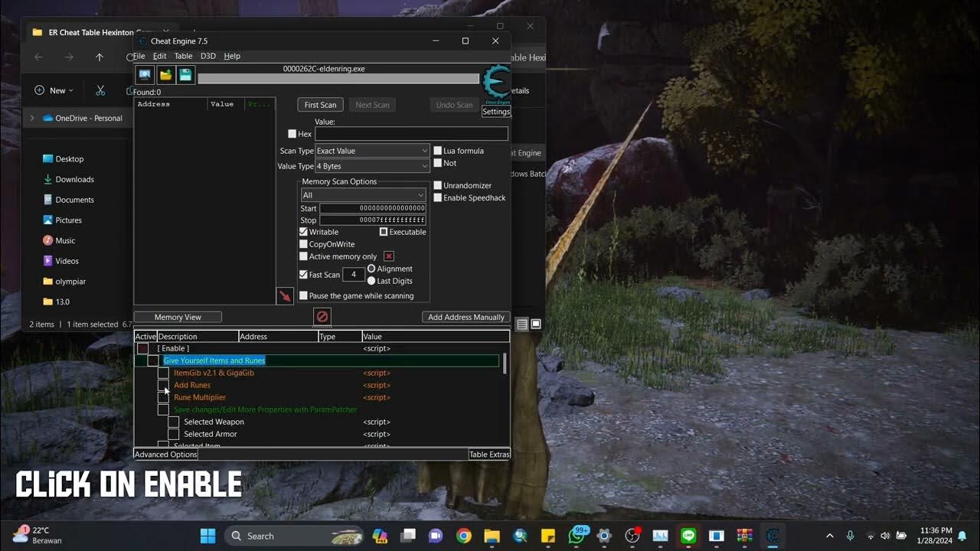The image size is (980, 551).
Task: Click the First Scan button
Action: point(320,105)
